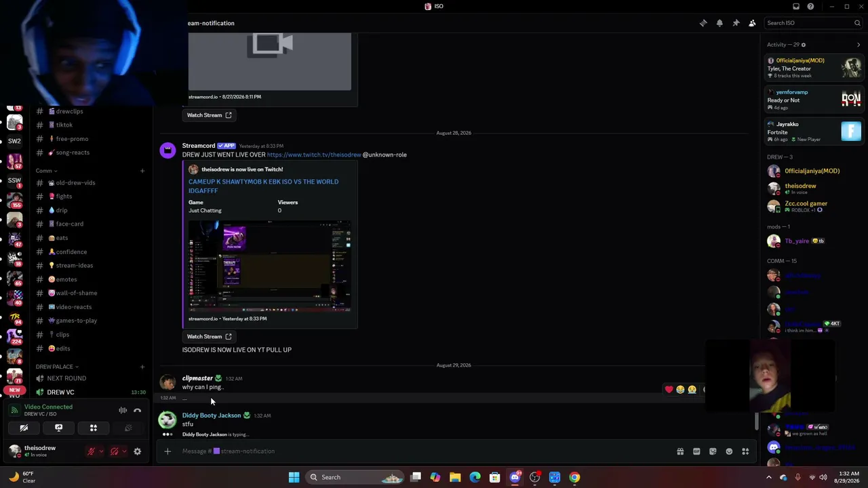Open microphone input options dropdown arrow

(101, 451)
